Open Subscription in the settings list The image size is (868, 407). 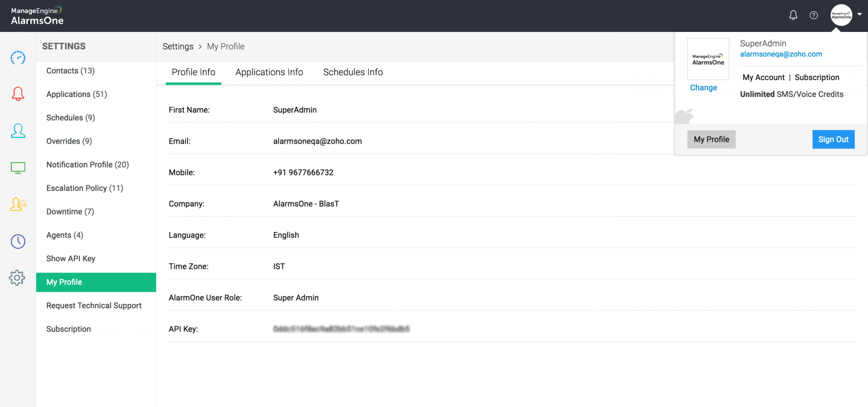[68, 329]
